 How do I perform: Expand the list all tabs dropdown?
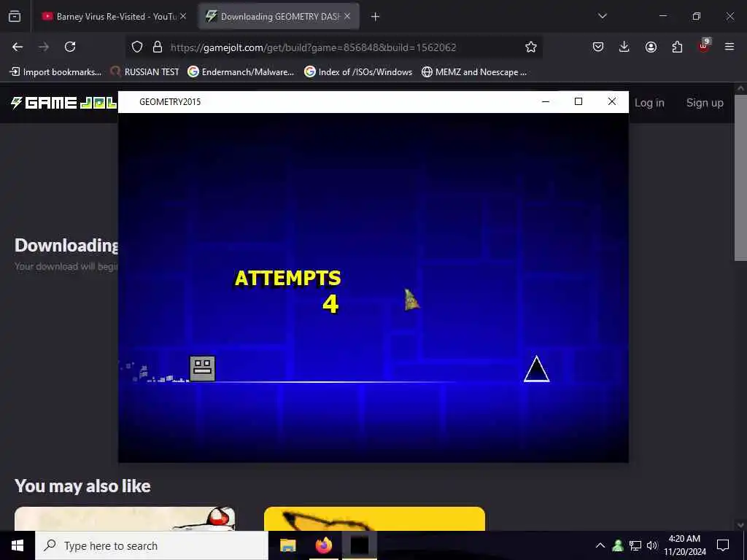click(603, 16)
